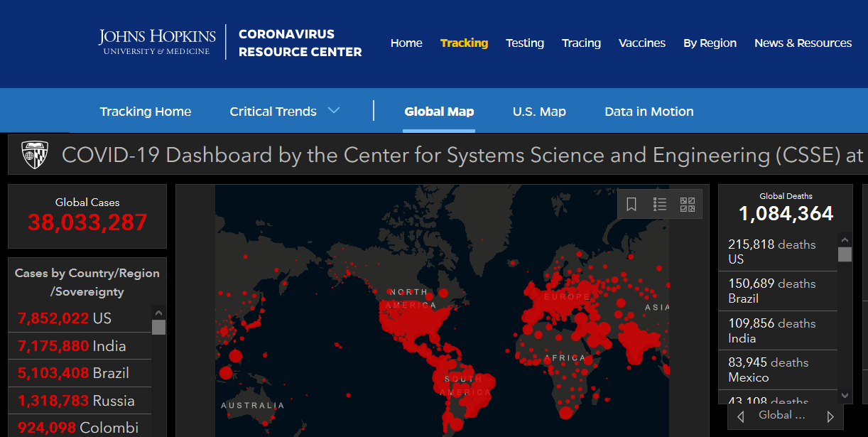Image resolution: width=868 pixels, height=437 pixels.
Task: Open the basemap gallery grid icon
Action: [x=687, y=205]
